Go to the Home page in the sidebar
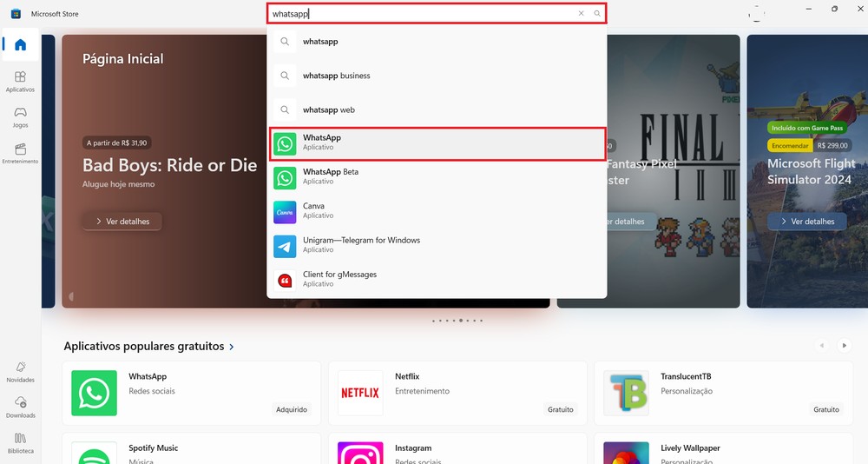The width and height of the screenshot is (868, 464). [x=21, y=45]
